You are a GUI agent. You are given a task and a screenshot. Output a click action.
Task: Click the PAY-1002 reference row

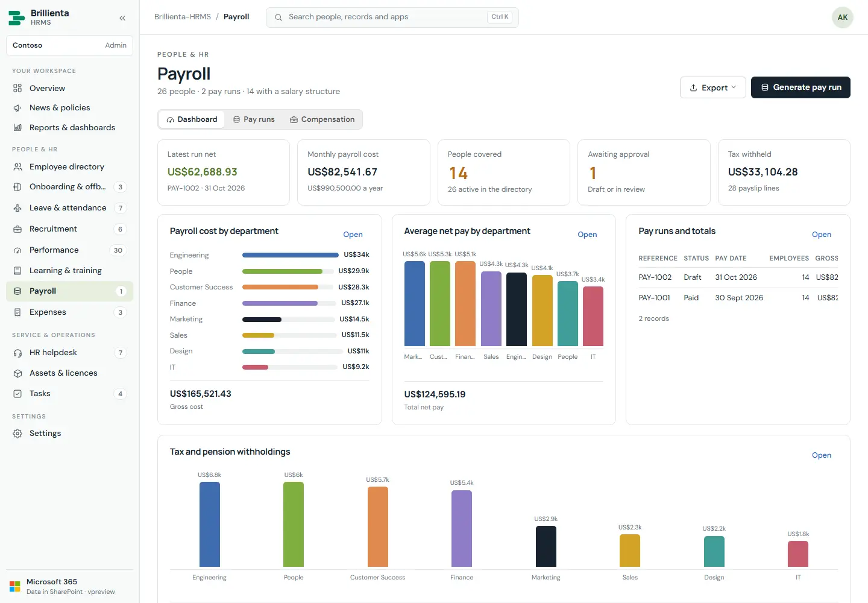tap(738, 277)
